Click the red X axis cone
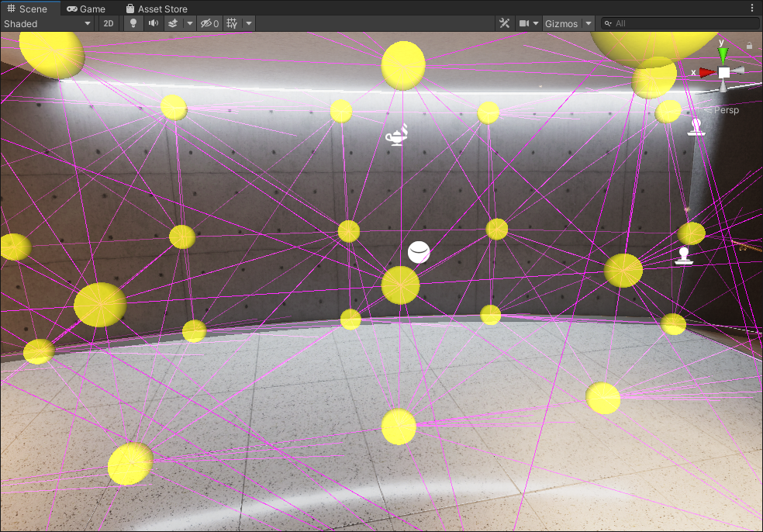This screenshot has height=532, width=763. coord(707,73)
